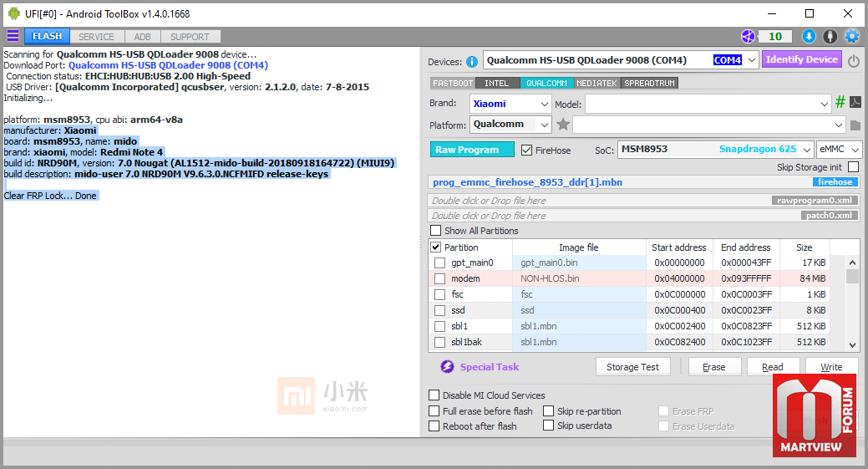Click the partition list scroll down arrow
The image size is (868, 469).
coord(852,344)
